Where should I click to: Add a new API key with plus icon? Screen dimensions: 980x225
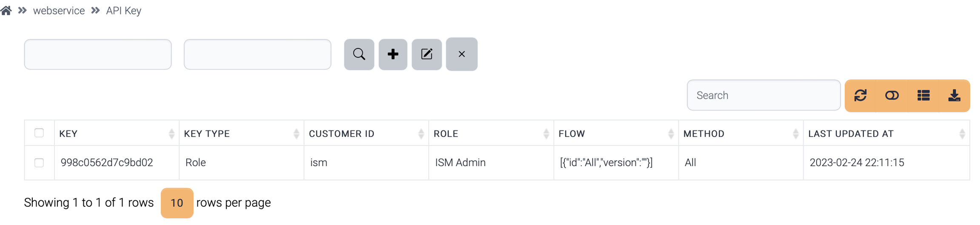pyautogui.click(x=393, y=54)
